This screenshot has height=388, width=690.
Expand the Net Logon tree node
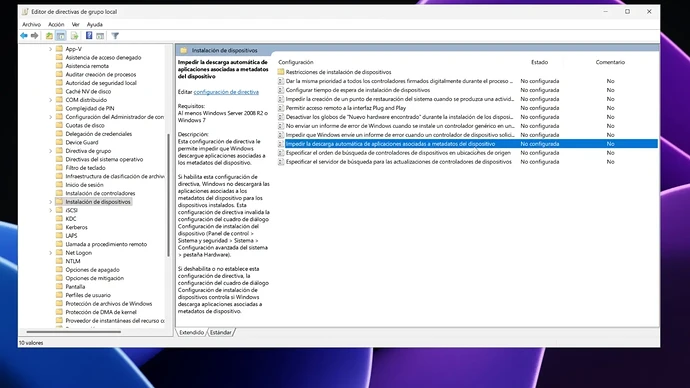click(50, 253)
